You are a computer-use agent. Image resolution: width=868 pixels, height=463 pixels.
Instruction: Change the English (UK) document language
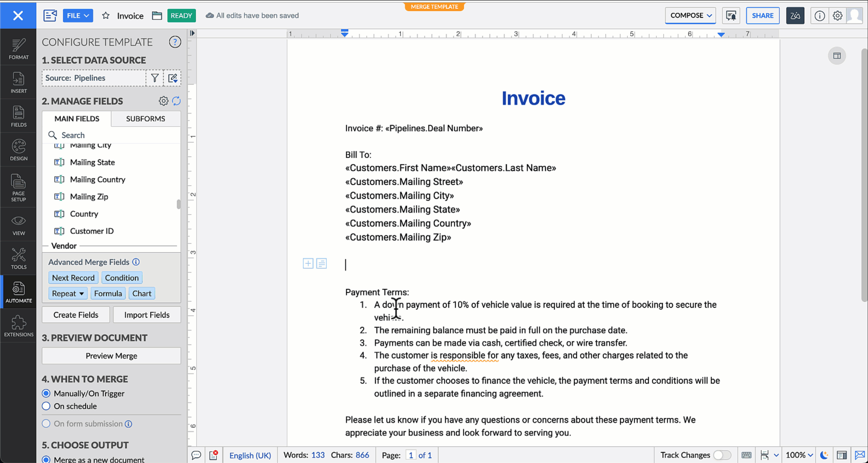250,455
